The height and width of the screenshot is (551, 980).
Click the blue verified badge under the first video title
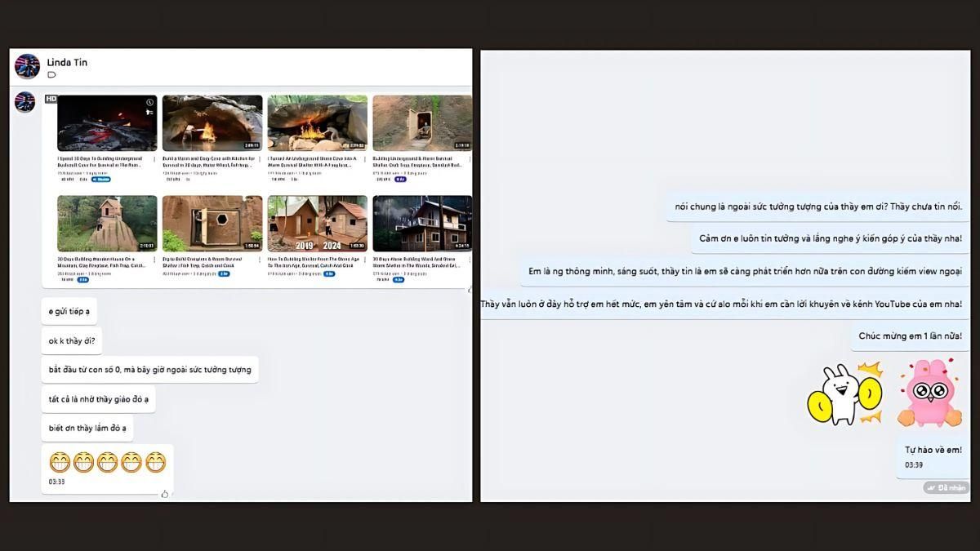101,179
